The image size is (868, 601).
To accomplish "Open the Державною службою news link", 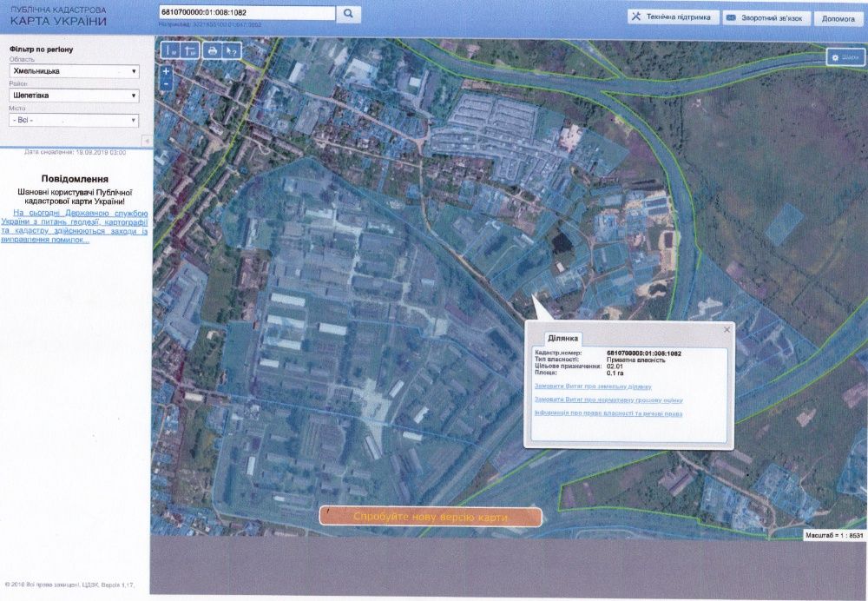I will coord(74,227).
